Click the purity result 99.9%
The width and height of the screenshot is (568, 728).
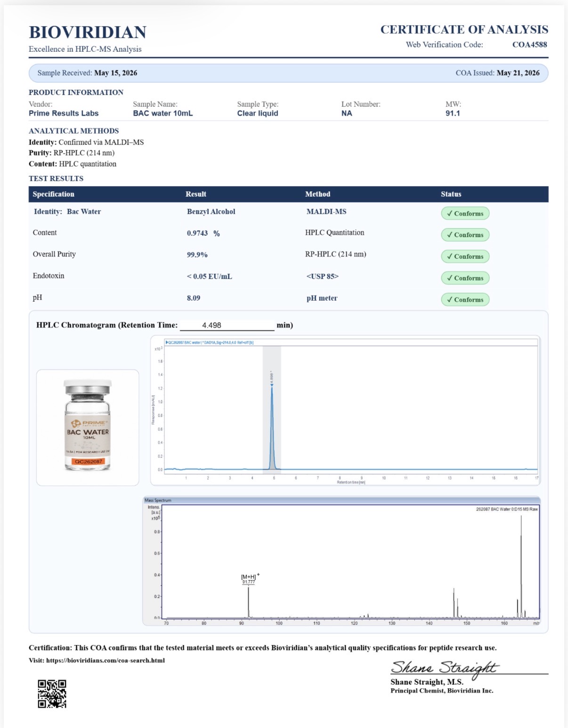(197, 255)
